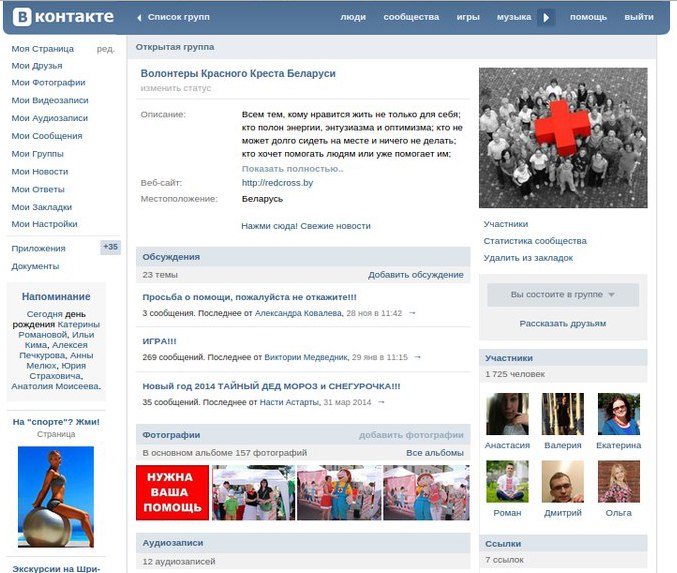
Task: Open Мои Аудиозаписи
Action: (50, 118)
